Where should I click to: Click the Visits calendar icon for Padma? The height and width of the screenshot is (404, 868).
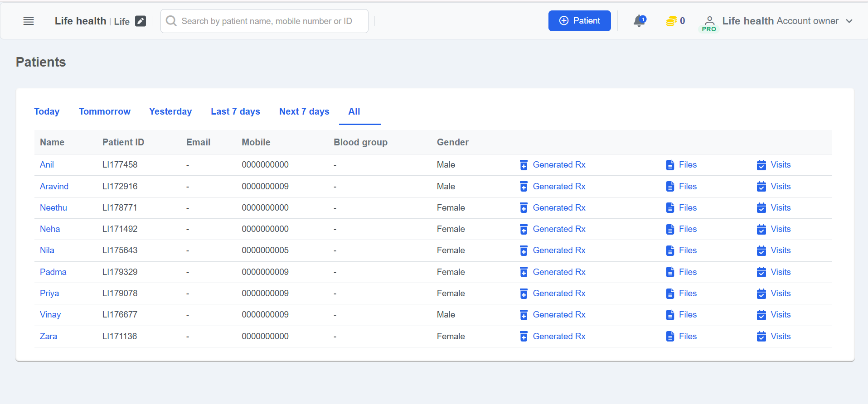click(x=761, y=272)
